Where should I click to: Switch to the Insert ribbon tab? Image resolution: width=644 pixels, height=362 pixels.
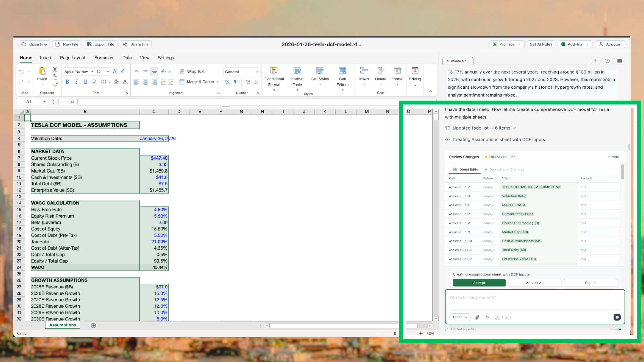pyautogui.click(x=45, y=58)
